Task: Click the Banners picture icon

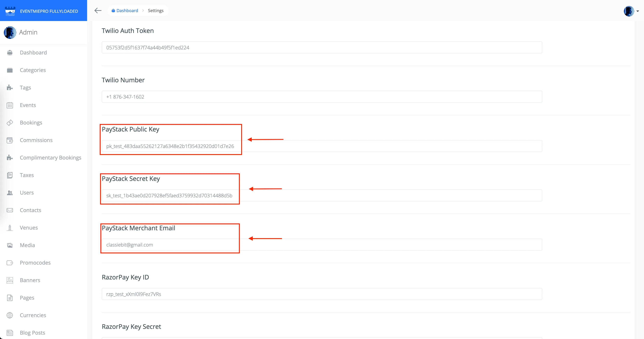Action: pyautogui.click(x=10, y=280)
